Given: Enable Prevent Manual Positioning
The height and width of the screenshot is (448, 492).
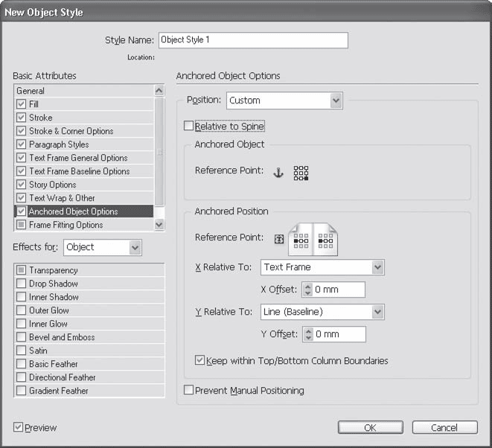Looking at the screenshot, I should click(189, 390).
